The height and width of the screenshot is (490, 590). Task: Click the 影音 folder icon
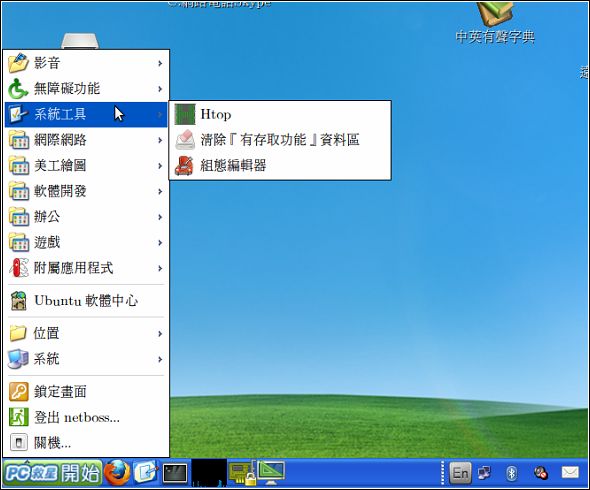[x=18, y=63]
